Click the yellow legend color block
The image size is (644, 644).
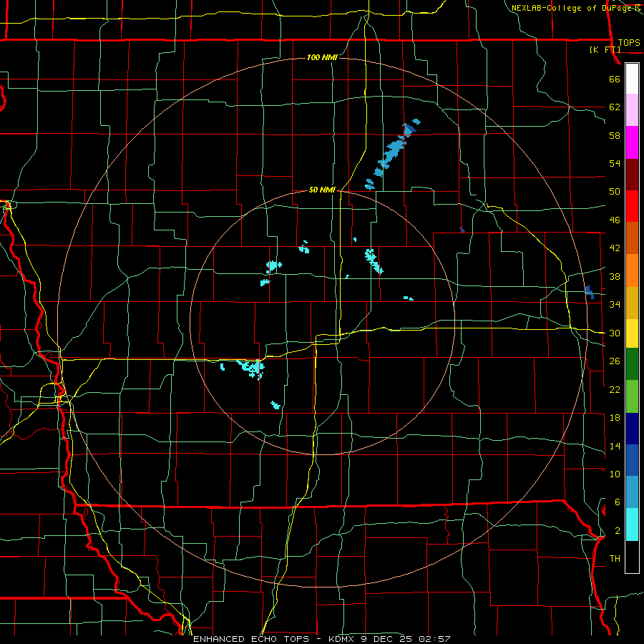632,333
